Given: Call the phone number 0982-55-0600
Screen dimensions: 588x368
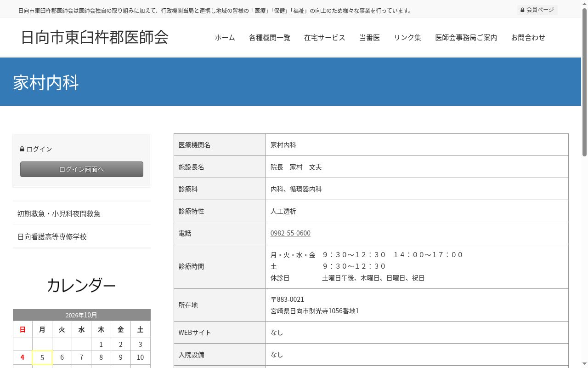Looking at the screenshot, I should pyautogui.click(x=290, y=233).
